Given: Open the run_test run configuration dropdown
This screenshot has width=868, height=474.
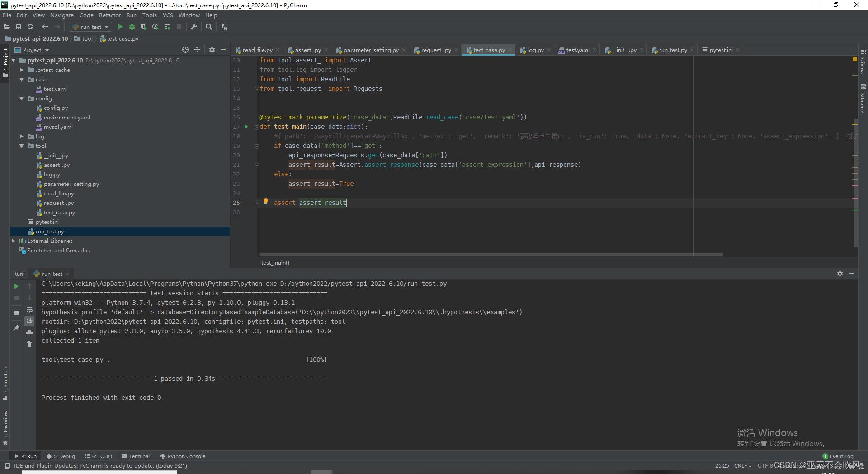Looking at the screenshot, I should [x=90, y=27].
